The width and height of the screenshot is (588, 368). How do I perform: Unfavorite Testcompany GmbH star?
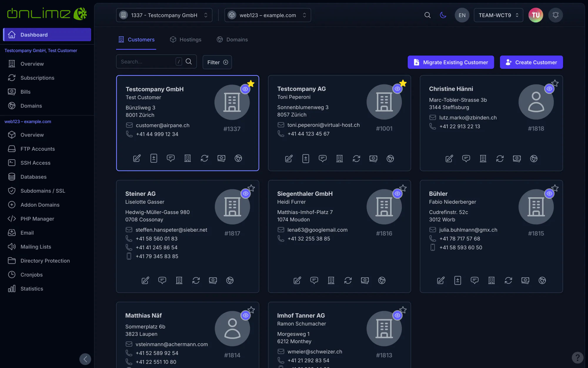pyautogui.click(x=251, y=83)
